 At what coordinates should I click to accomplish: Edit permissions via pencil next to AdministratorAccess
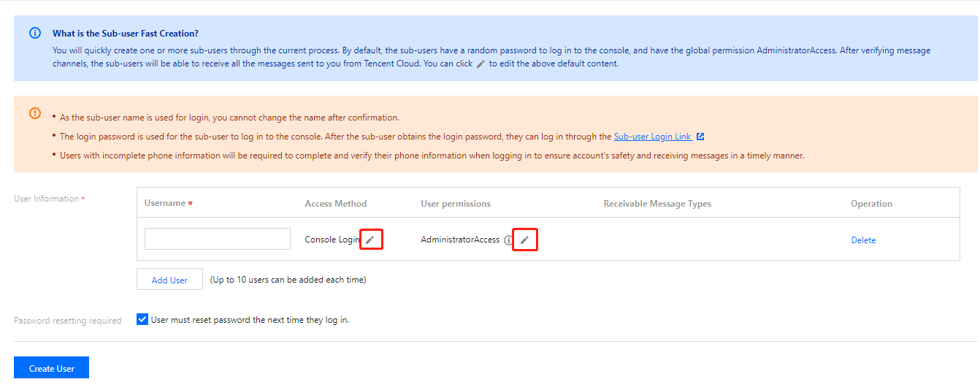click(x=524, y=240)
